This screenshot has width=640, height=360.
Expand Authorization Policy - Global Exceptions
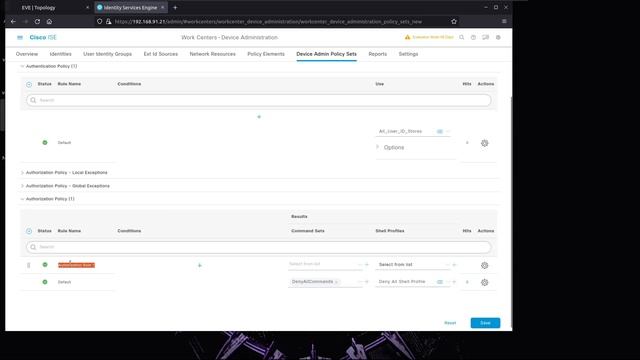[22, 186]
